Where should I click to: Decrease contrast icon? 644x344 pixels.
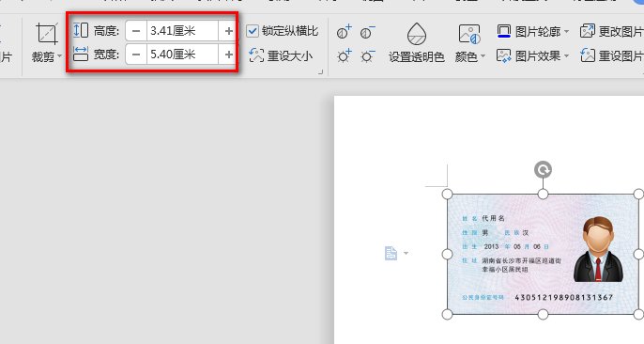[x=368, y=32]
